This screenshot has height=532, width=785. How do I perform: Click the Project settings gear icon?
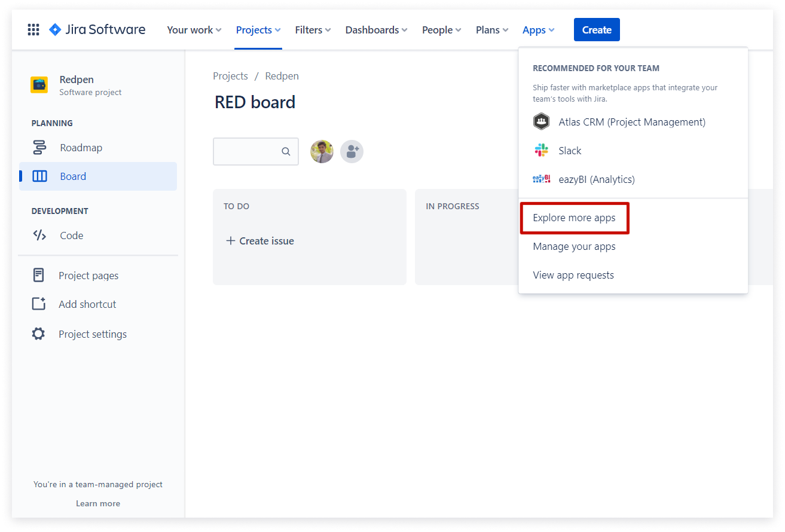pyautogui.click(x=38, y=334)
